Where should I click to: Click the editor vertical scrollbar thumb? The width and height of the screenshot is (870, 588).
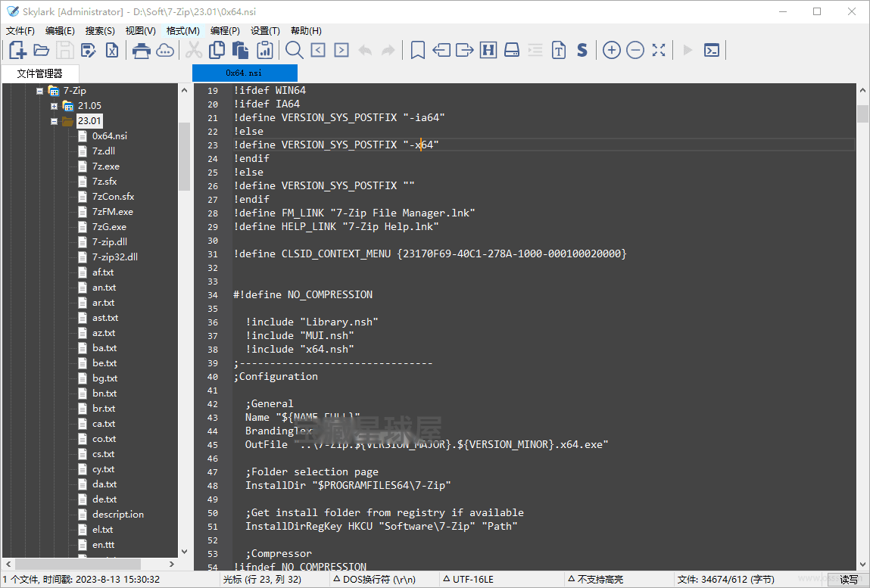click(x=862, y=114)
